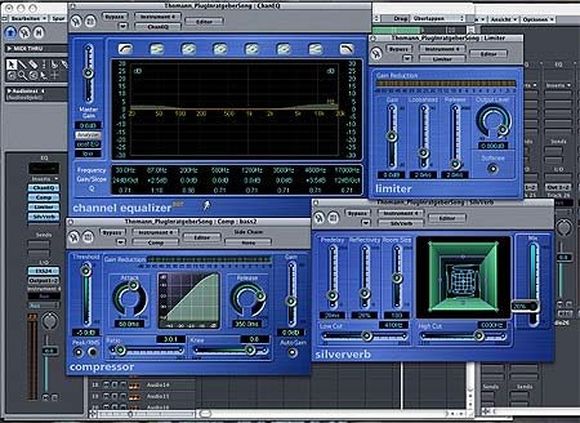Select the arrow pointer tool in the toolbox
Viewport: 580px width, 423px height.
11,64
